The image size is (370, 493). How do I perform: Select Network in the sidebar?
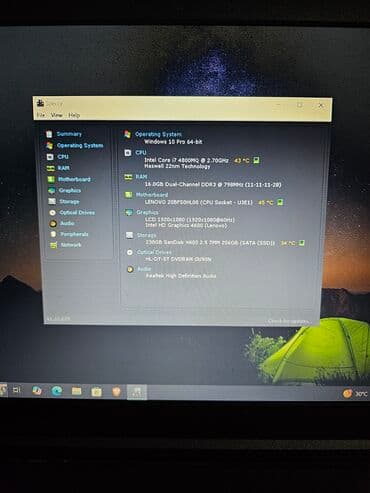coord(71,245)
